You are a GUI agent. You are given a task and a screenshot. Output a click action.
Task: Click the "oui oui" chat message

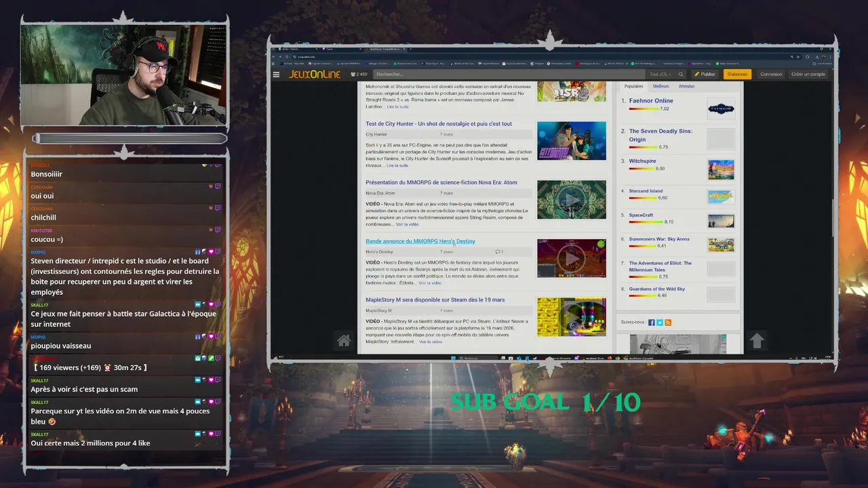point(42,196)
